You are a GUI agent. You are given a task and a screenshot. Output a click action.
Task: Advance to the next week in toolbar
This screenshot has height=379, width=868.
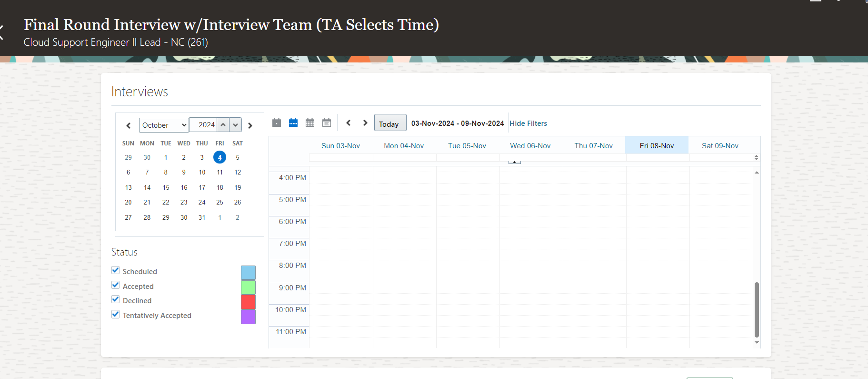point(365,123)
